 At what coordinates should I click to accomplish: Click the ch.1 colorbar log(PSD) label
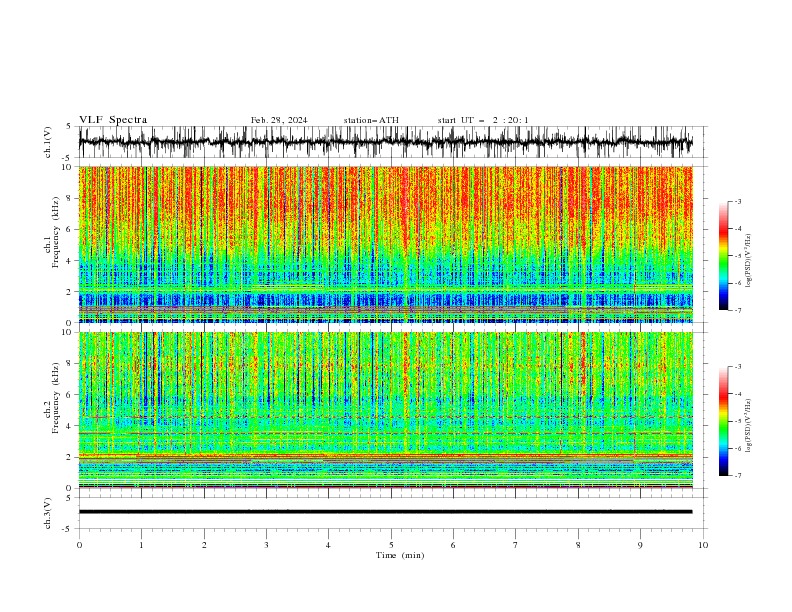pos(749,261)
